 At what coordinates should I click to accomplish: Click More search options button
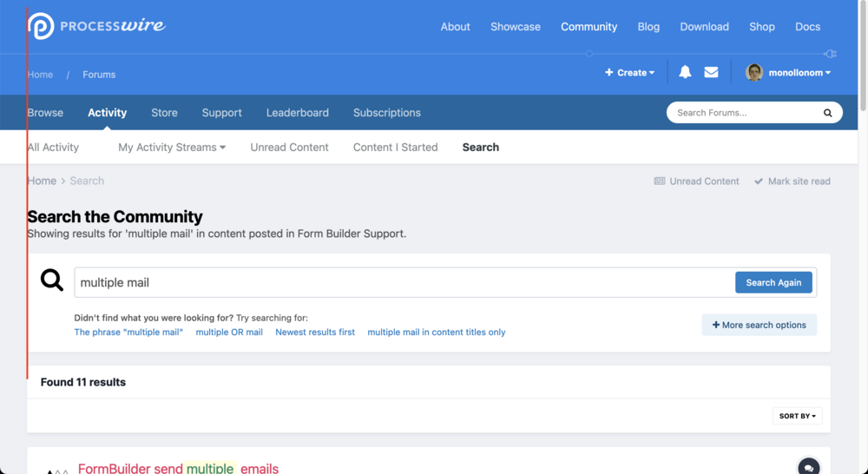click(759, 325)
